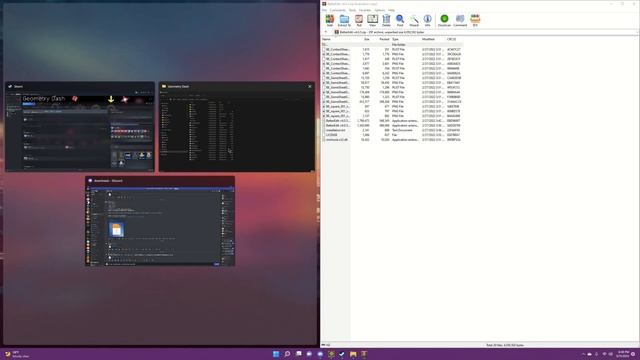Select the LICENSE file row

pos(392,135)
